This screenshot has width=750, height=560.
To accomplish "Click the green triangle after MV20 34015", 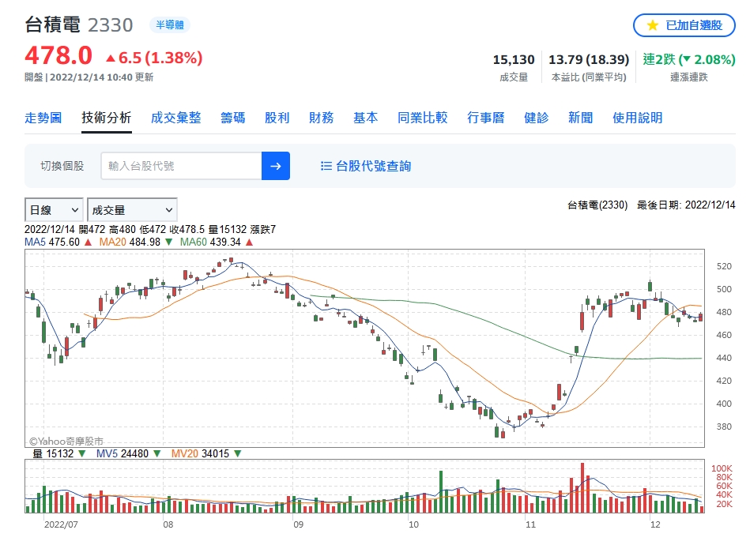I will 238,453.
